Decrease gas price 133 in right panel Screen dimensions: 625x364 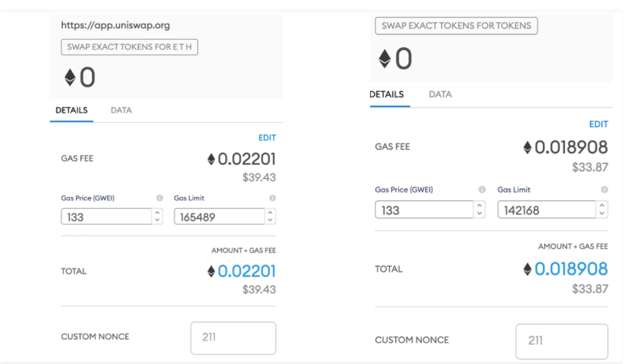tap(480, 214)
